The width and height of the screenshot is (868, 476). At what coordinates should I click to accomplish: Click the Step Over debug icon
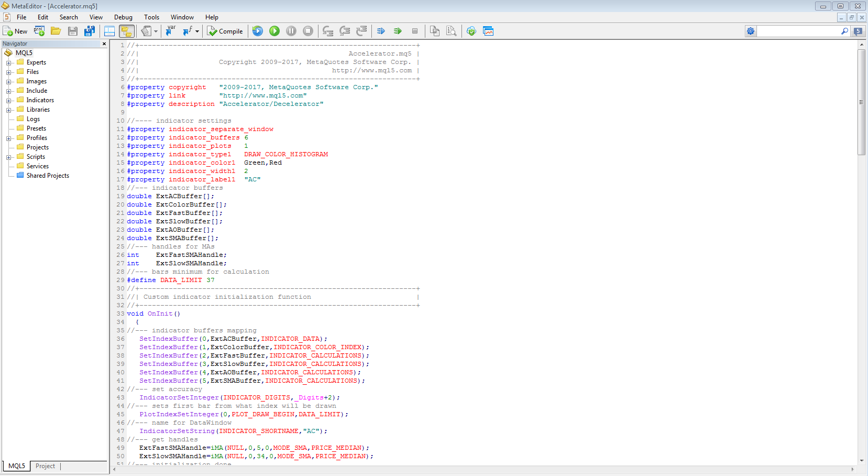345,31
